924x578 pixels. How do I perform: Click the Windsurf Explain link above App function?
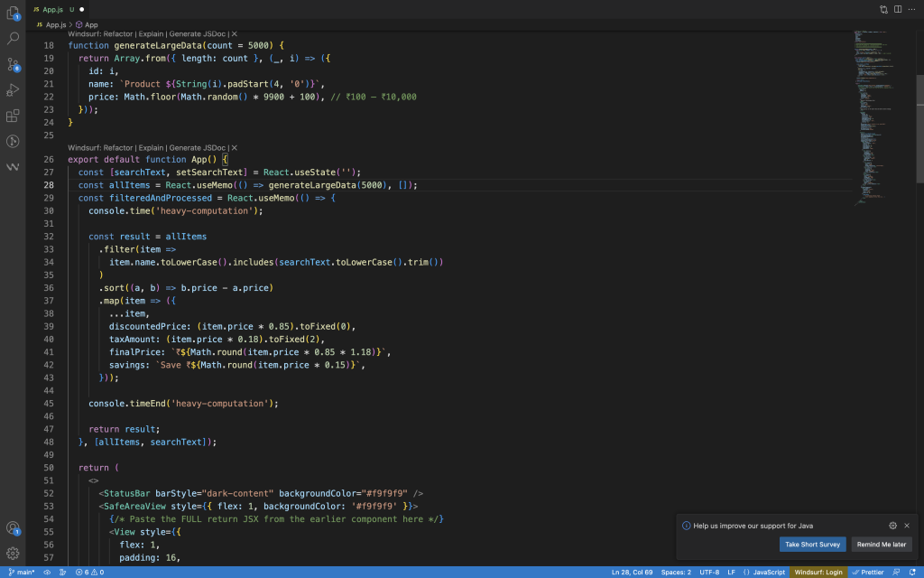point(152,147)
